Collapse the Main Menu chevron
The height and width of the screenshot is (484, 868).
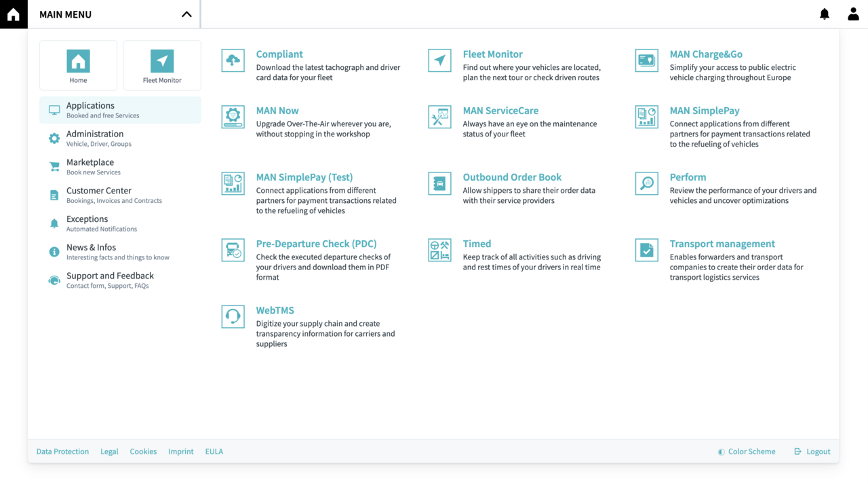tap(186, 14)
